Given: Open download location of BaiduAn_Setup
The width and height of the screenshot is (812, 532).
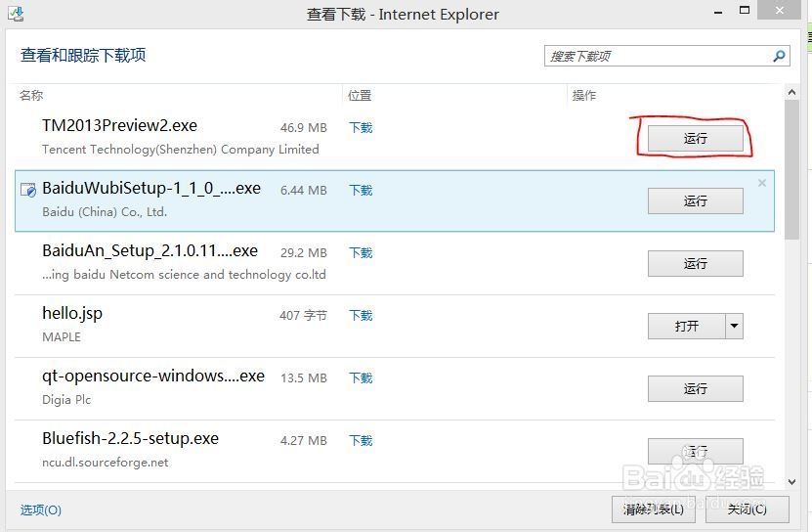Looking at the screenshot, I should (361, 253).
